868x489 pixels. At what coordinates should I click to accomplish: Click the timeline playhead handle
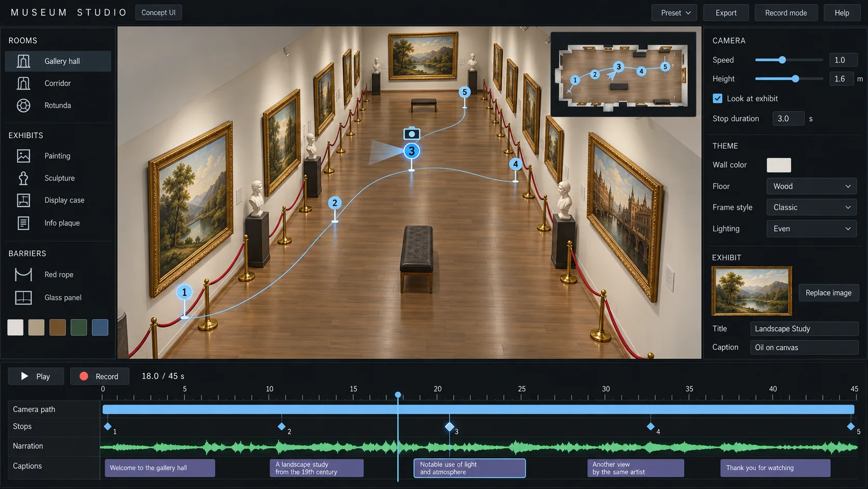tap(398, 395)
